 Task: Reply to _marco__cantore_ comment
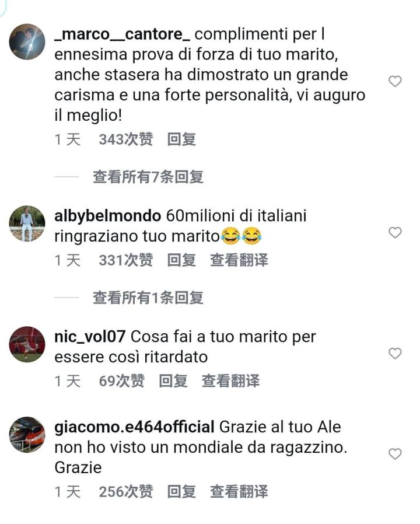pyautogui.click(x=181, y=139)
